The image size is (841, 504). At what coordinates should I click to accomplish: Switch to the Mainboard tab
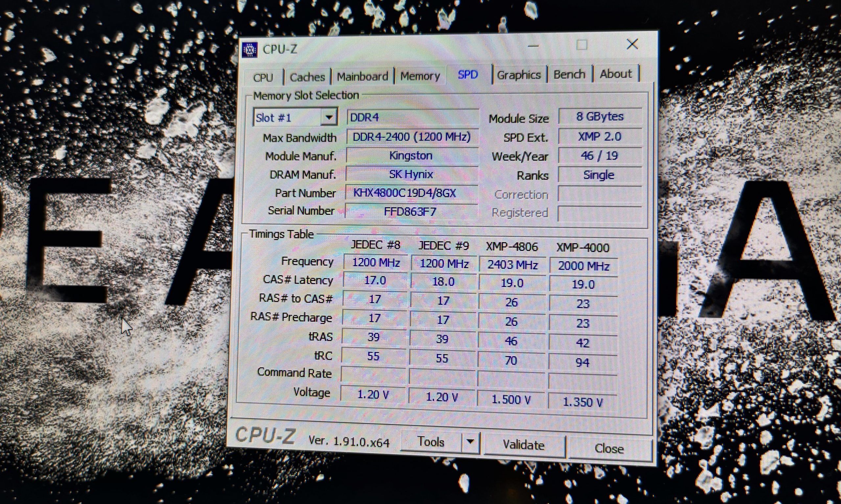click(x=362, y=77)
